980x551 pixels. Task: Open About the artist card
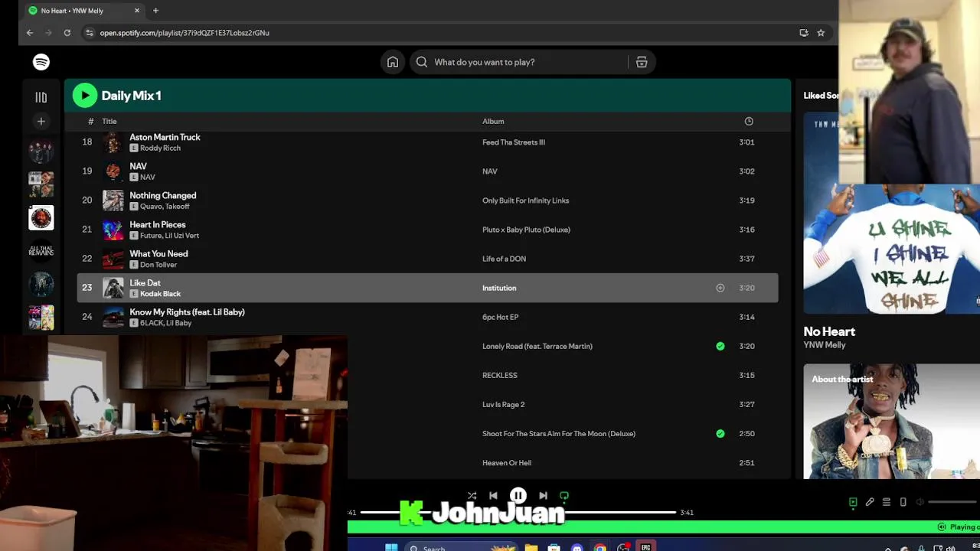(x=891, y=421)
